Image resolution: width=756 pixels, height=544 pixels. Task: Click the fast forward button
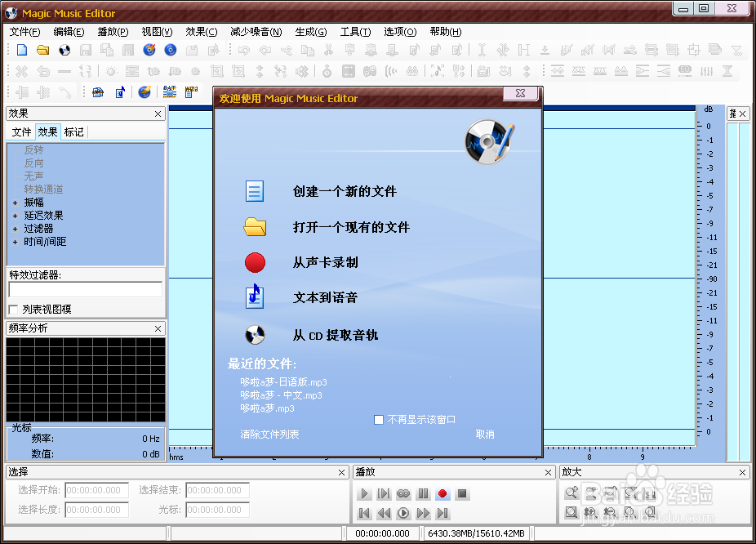pyautogui.click(x=423, y=513)
